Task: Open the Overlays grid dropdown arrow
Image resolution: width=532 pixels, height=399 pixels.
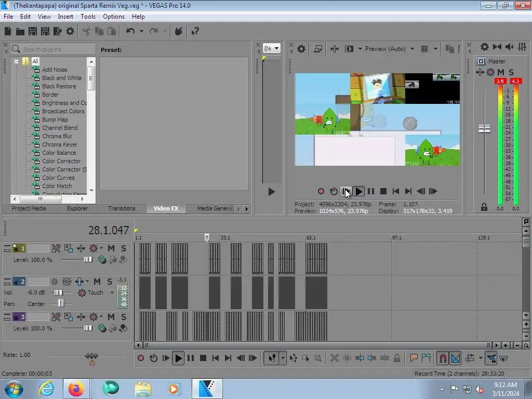Action: click(435, 49)
